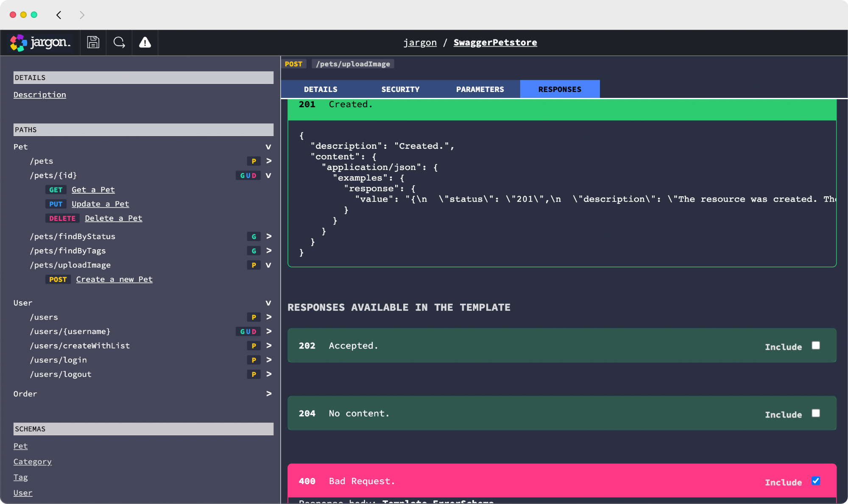Image resolution: width=848 pixels, height=504 pixels.
Task: Switch to the DETAILS tab
Action: point(321,89)
